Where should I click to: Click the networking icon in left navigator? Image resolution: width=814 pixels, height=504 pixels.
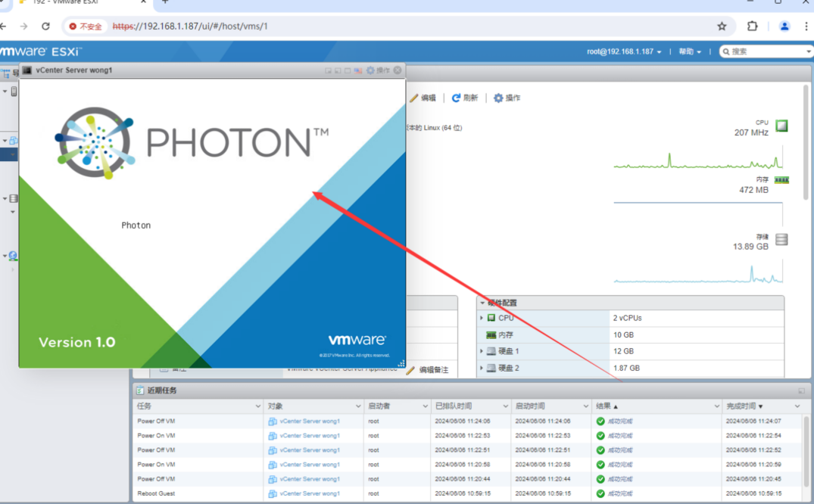[x=13, y=255]
